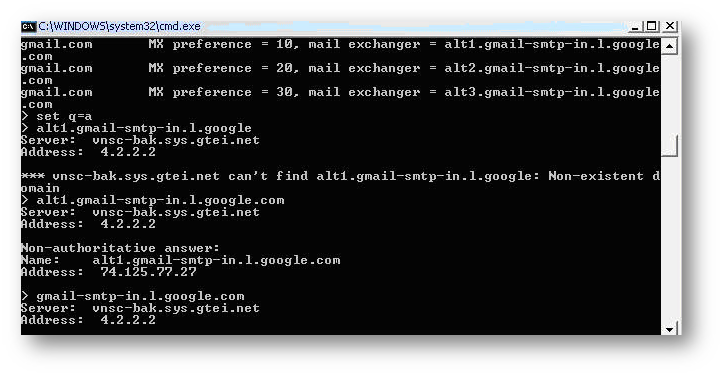Click 'Non-authoritative answer:' text
The image size is (724, 377).
(x=121, y=248)
